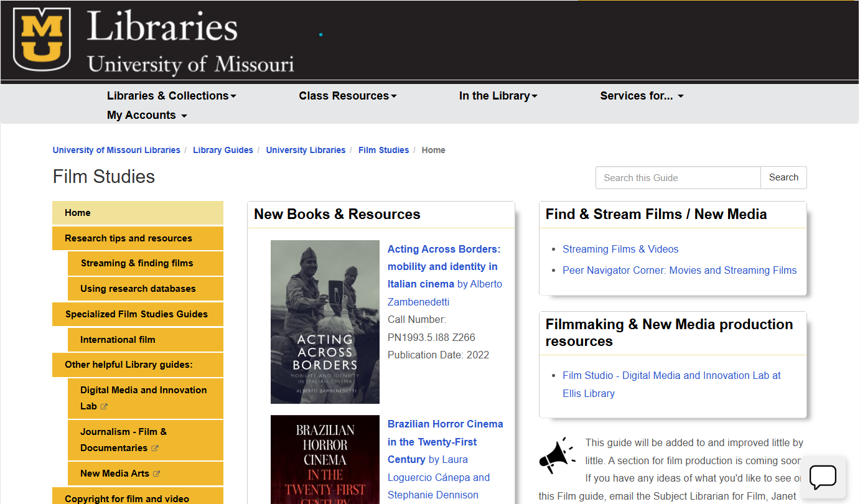The height and width of the screenshot is (504, 860).
Task: Expand Libraries & Collections dropdown menu
Action: [171, 96]
